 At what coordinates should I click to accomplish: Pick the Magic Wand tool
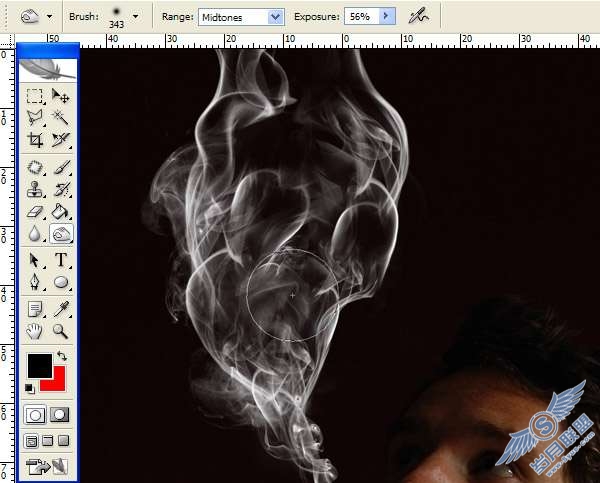tap(60, 117)
